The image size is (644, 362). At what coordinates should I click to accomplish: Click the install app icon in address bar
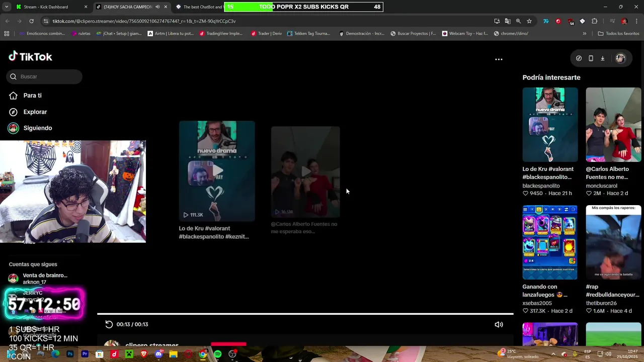coord(497,21)
